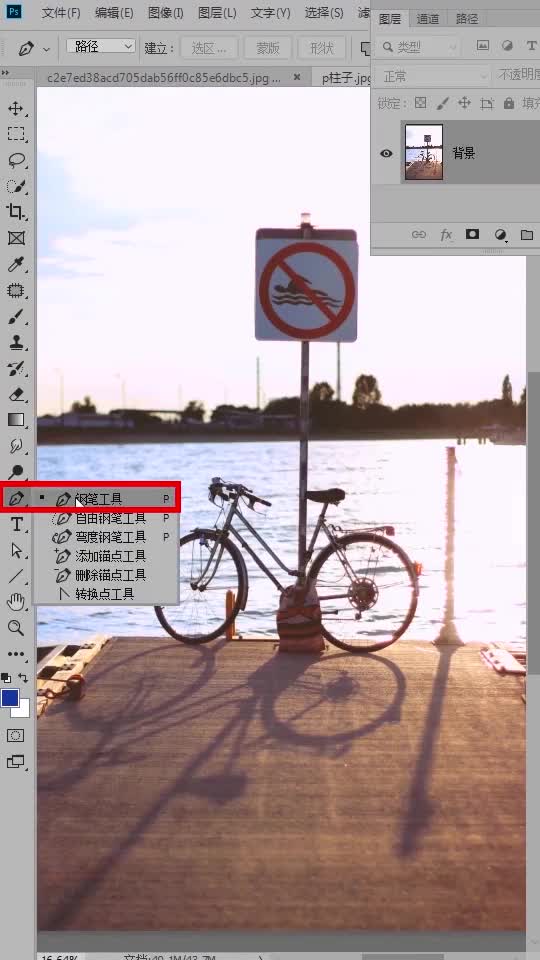This screenshot has width=540, height=960.
Task: Open the 图层(L) menu
Action: (217, 12)
